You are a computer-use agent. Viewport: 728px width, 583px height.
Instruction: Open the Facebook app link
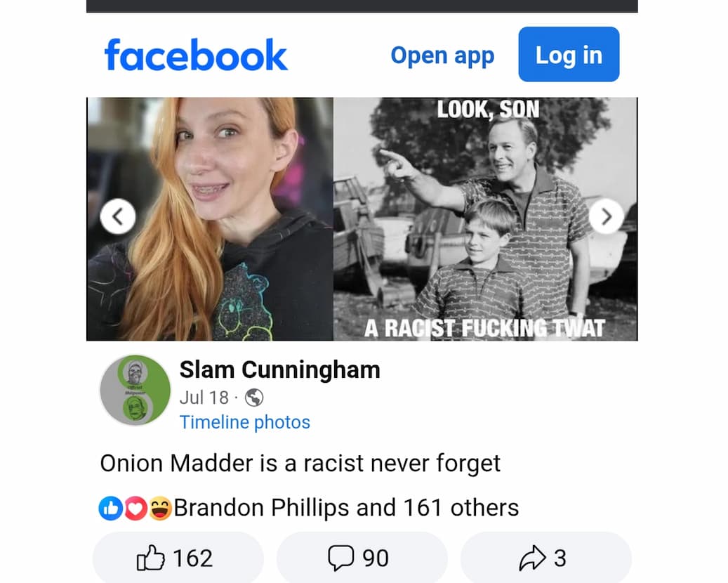pos(442,55)
